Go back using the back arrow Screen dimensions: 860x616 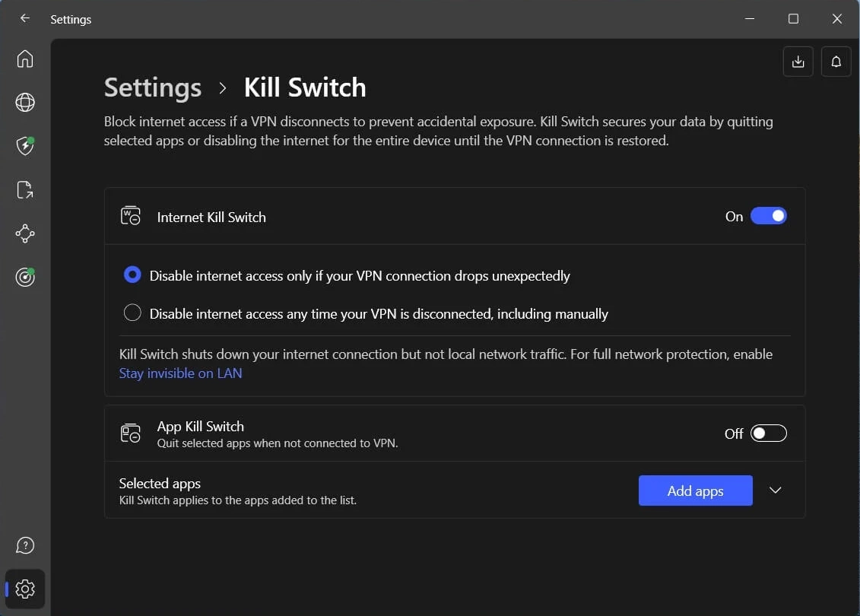pos(25,19)
